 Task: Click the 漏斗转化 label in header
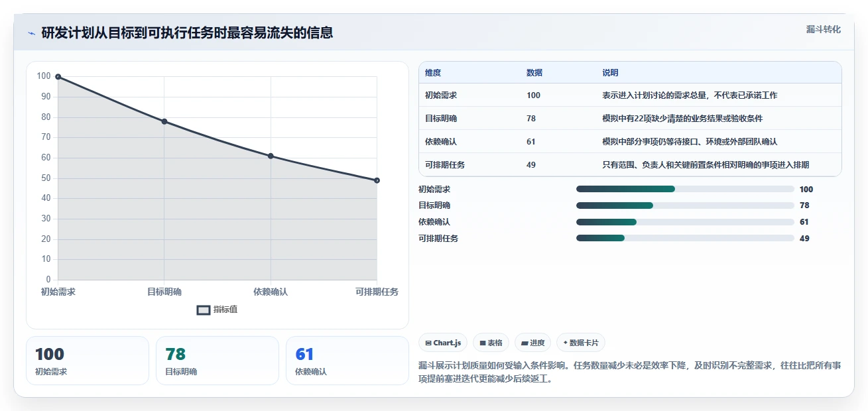coord(824,29)
